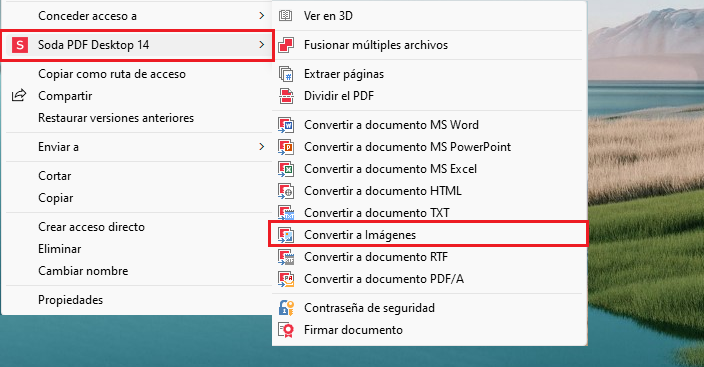Click the Compartir share icon

click(19, 96)
